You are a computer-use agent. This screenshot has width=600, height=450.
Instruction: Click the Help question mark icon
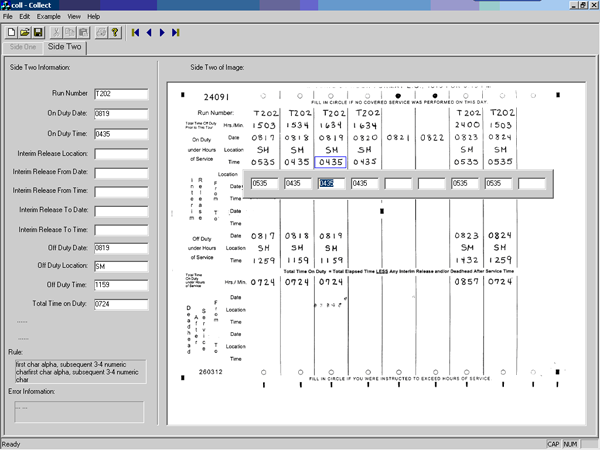[114, 33]
